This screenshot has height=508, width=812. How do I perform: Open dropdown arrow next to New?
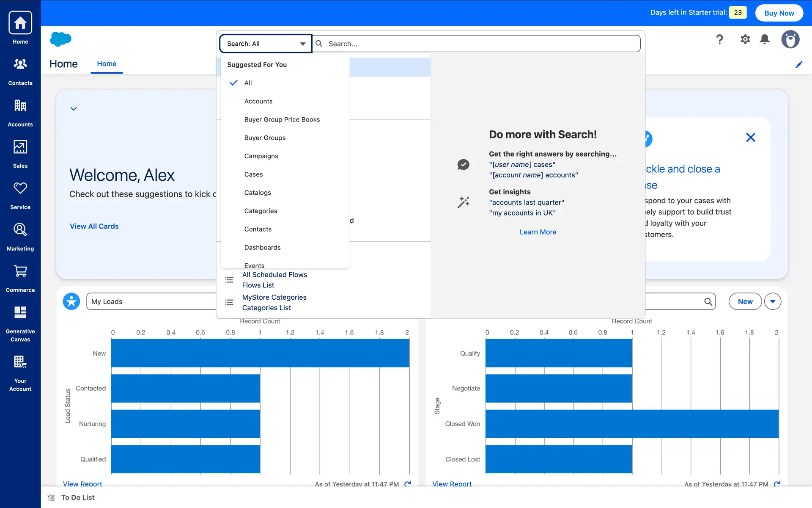point(773,301)
